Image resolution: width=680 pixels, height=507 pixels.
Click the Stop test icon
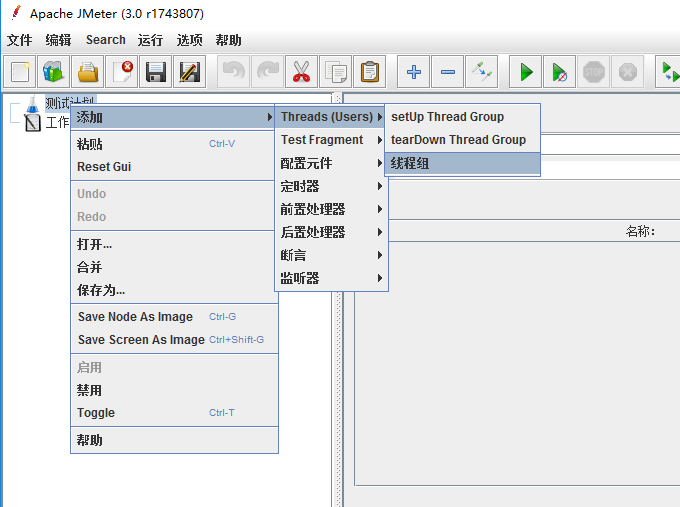(594, 72)
